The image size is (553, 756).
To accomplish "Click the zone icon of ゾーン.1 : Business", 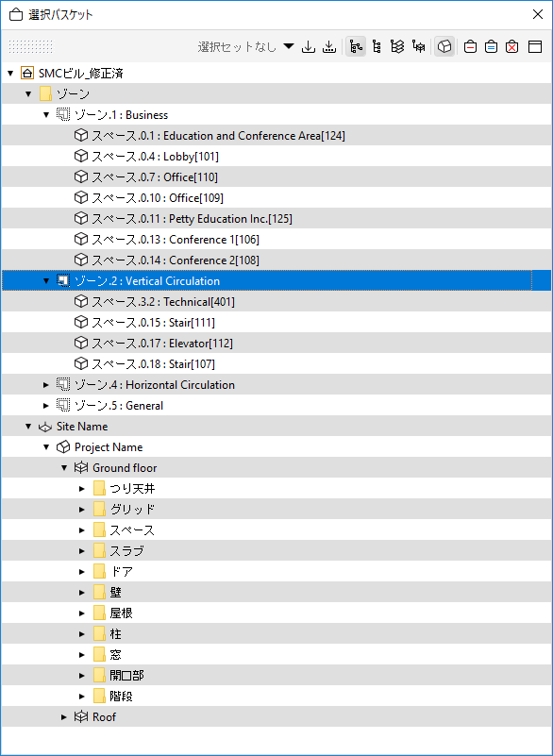I will [x=63, y=115].
